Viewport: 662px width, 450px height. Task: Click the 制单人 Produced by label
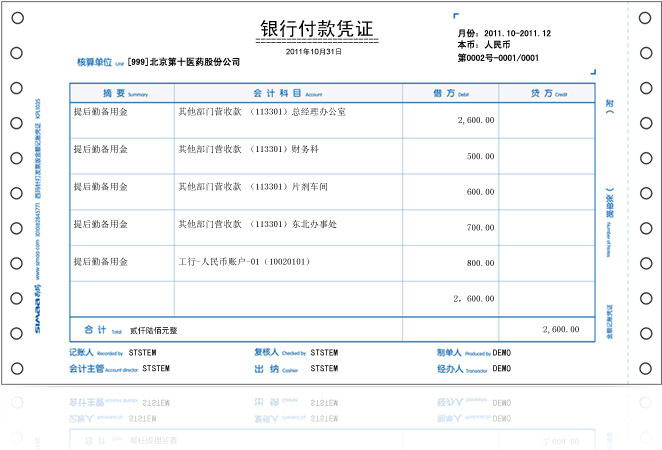[x=464, y=352]
